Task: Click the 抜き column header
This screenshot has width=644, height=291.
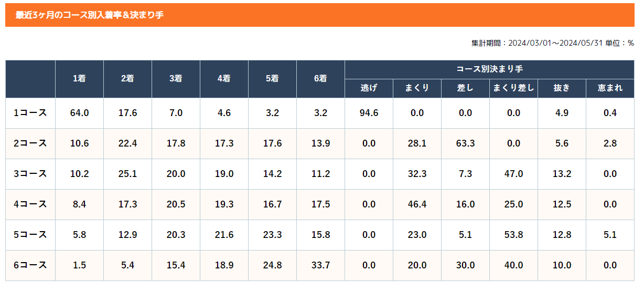Action: [562, 88]
